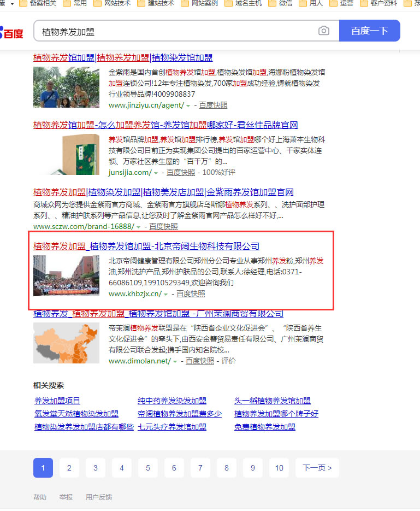Expand dropdown arrow next to www.jinziyu.cn/agent/
This screenshot has height=511, width=420.
[188, 105]
